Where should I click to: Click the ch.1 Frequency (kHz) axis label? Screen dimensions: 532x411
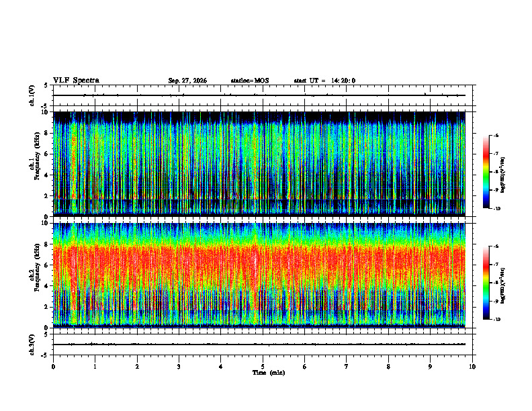point(36,164)
